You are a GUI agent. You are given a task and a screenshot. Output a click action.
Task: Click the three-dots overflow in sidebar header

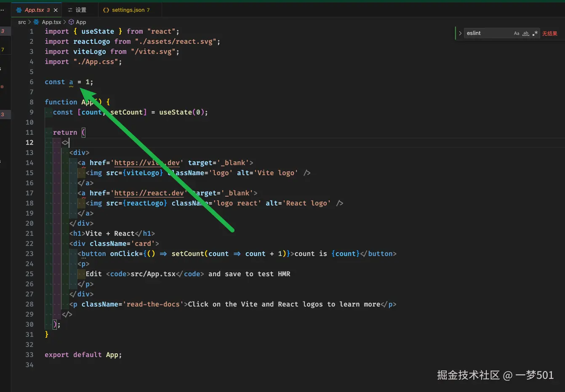[x=2, y=10]
